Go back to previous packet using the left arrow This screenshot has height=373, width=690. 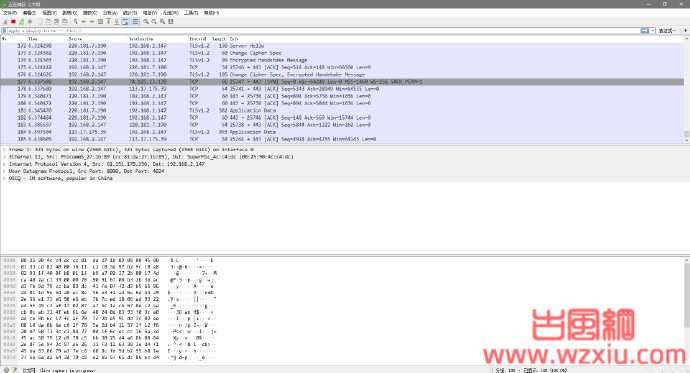coord(83,22)
